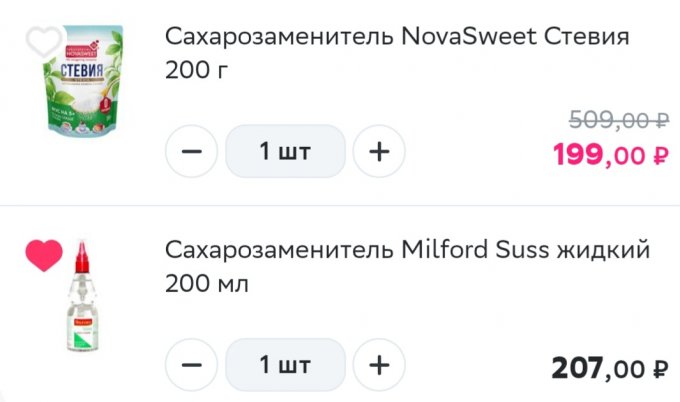Click the 200 г weight label

tap(198, 73)
